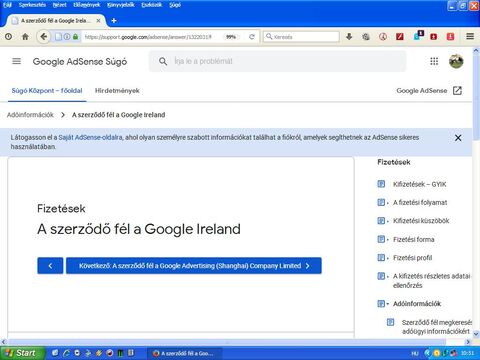The width and height of the screenshot is (480, 360).
Task: Open the Google apps grid
Action: click(434, 61)
